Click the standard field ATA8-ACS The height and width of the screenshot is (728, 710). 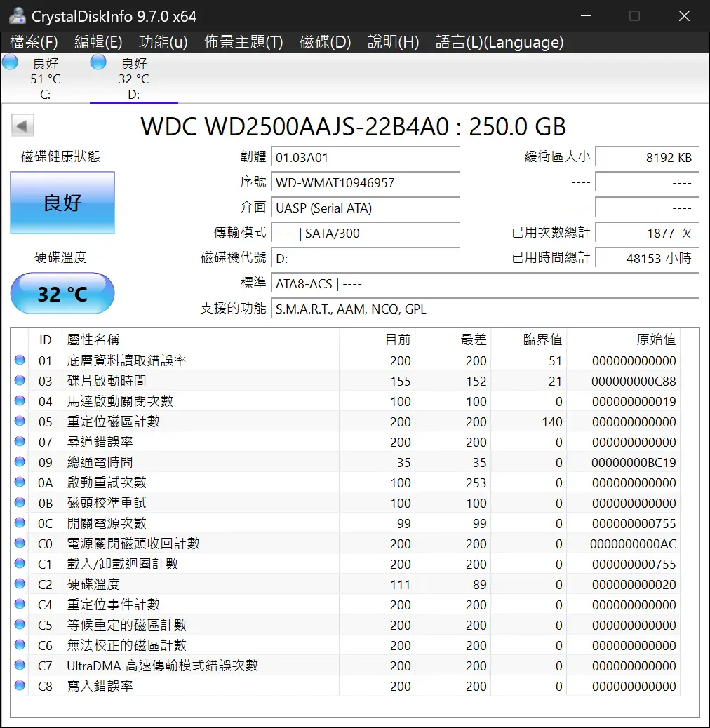coord(485,283)
